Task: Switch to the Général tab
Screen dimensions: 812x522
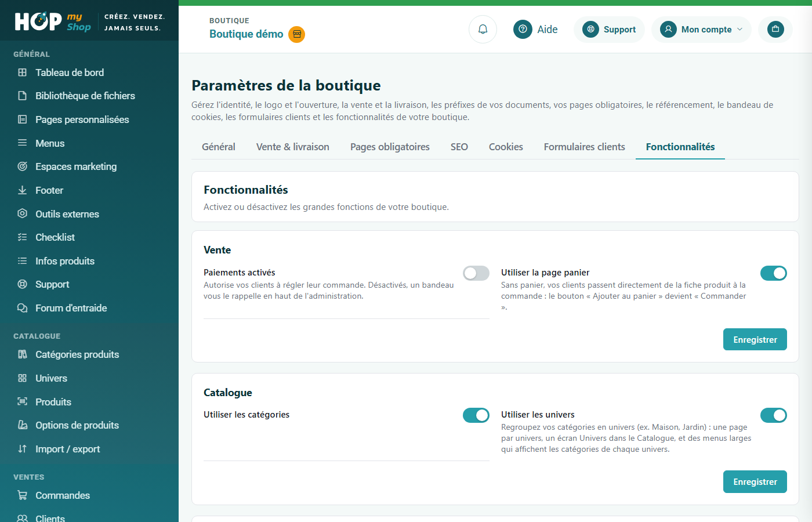Action: (x=219, y=147)
